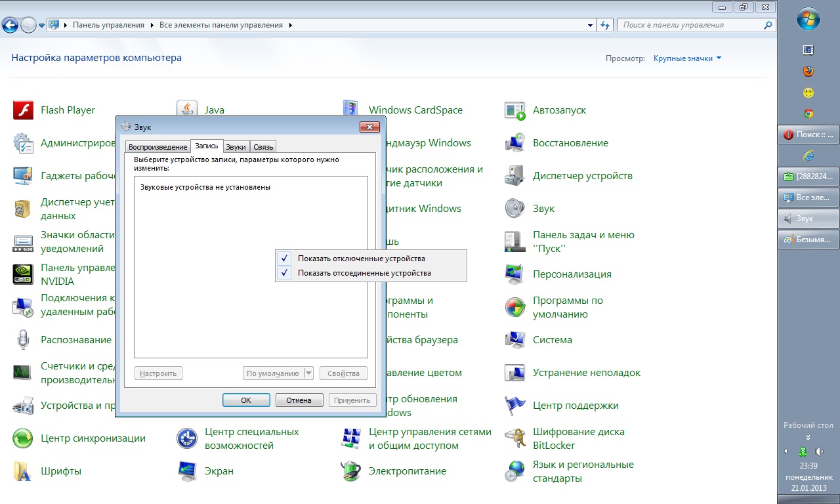840x504 pixels.
Task: Open the Flash Player control panel icon
Action: pyautogui.click(x=24, y=110)
